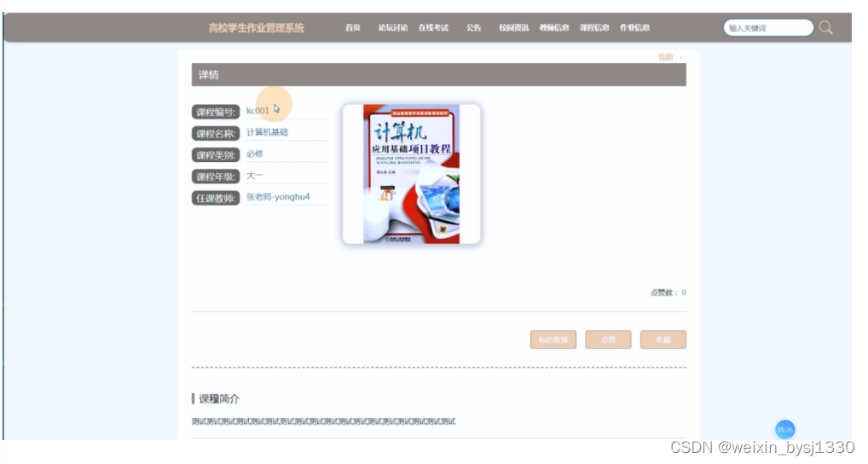Select course number value kc001
This screenshot has height=464, width=868.
(x=258, y=111)
